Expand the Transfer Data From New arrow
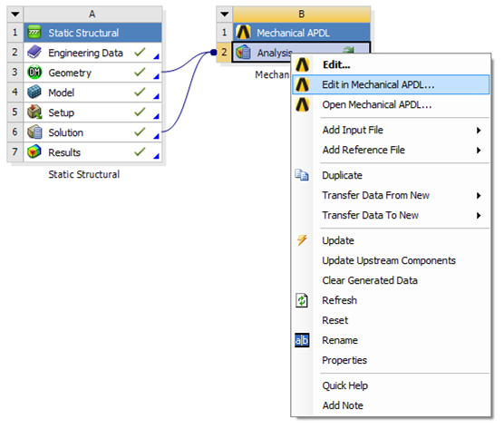This screenshot has height=429, width=504. (479, 196)
